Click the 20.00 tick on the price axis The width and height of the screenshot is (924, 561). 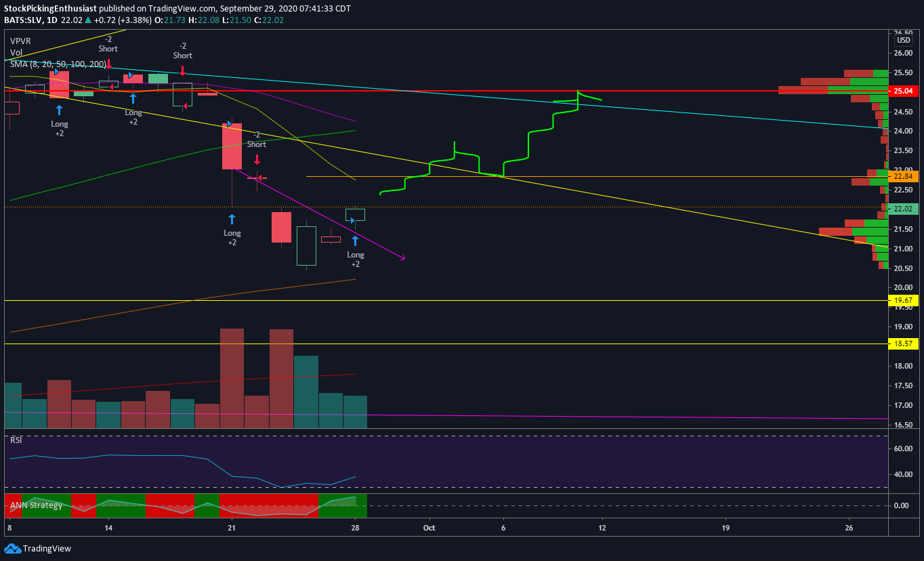903,287
